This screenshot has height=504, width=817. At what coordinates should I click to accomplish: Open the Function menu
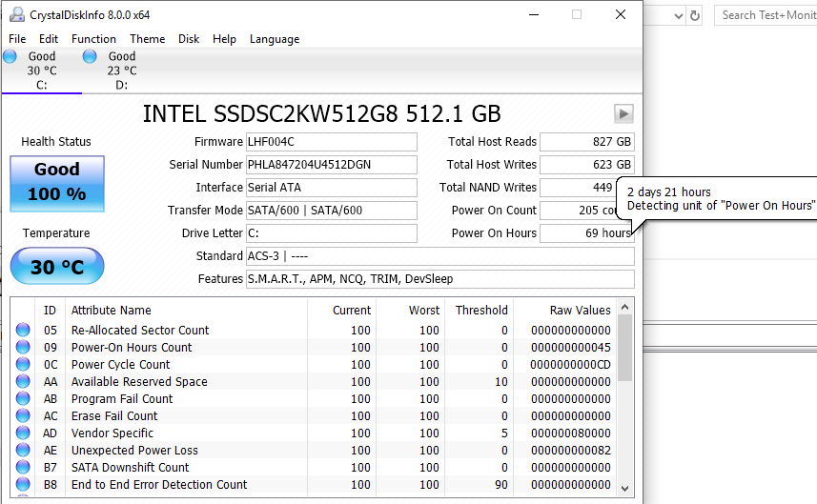coord(93,39)
